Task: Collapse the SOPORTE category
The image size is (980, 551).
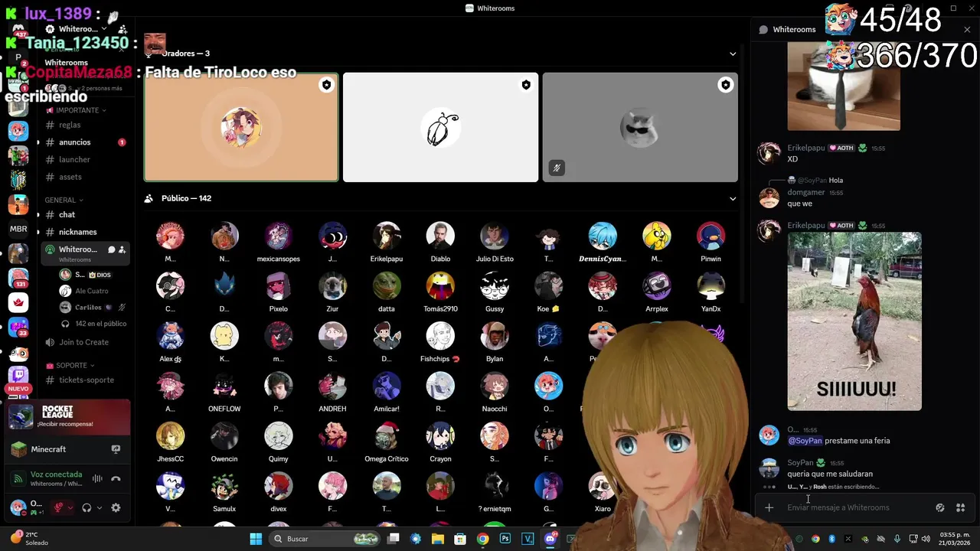Action: point(70,365)
